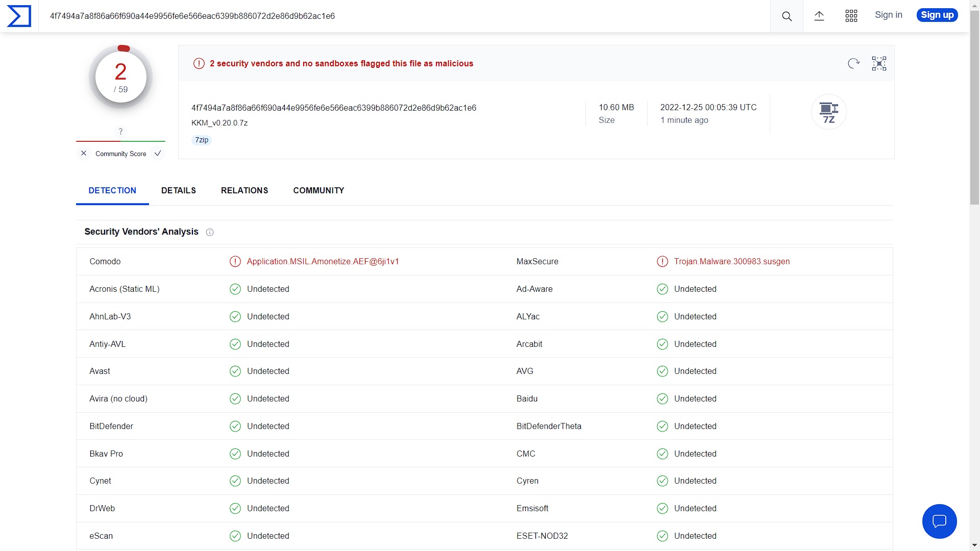Click the 2/59 detection score gauge

click(120, 77)
